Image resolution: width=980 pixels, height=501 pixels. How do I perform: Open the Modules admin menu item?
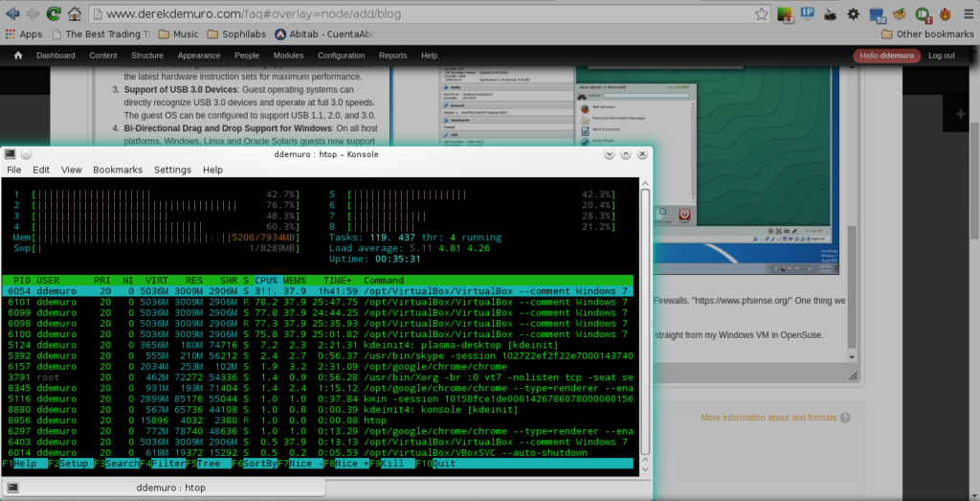coord(289,56)
